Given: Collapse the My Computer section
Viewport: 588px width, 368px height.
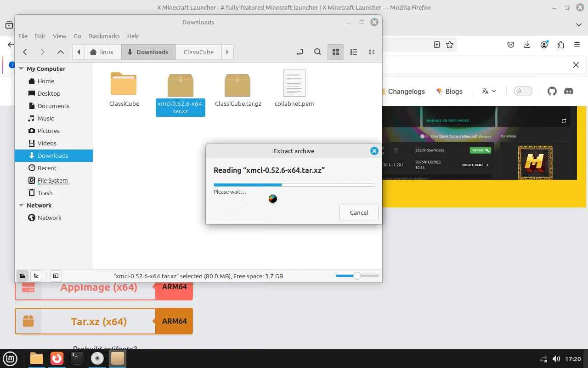Looking at the screenshot, I should [x=21, y=69].
